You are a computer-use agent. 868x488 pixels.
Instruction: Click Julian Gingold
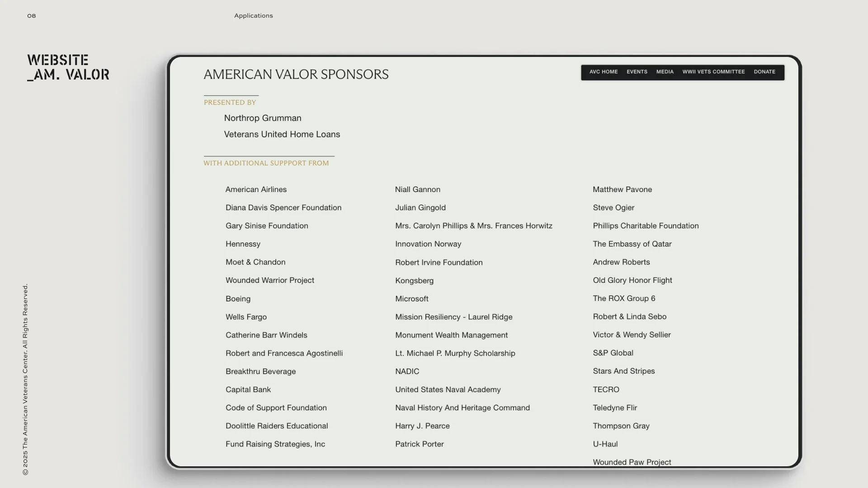point(420,208)
